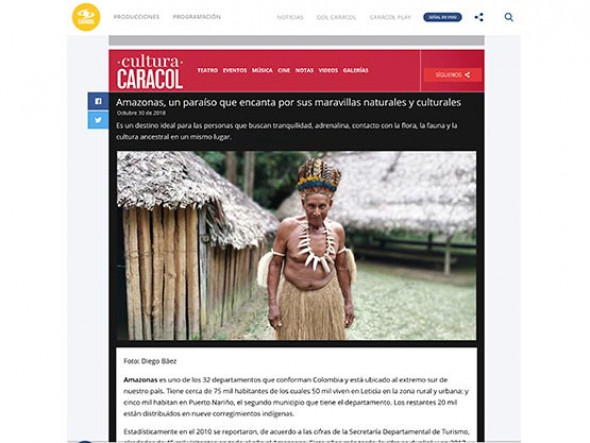Viewport: 590px width, 443px height.
Task: Open the Producciones menu
Action: 137,17
